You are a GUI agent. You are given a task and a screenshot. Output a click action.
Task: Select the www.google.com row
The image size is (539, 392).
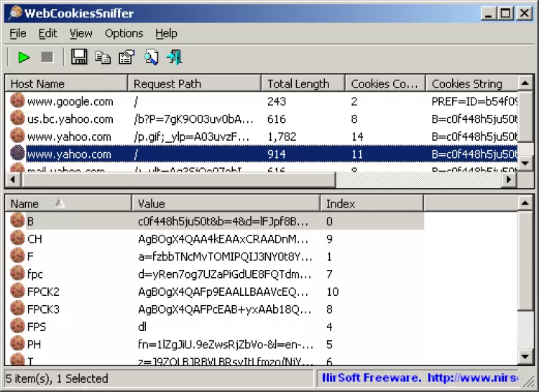pos(262,101)
